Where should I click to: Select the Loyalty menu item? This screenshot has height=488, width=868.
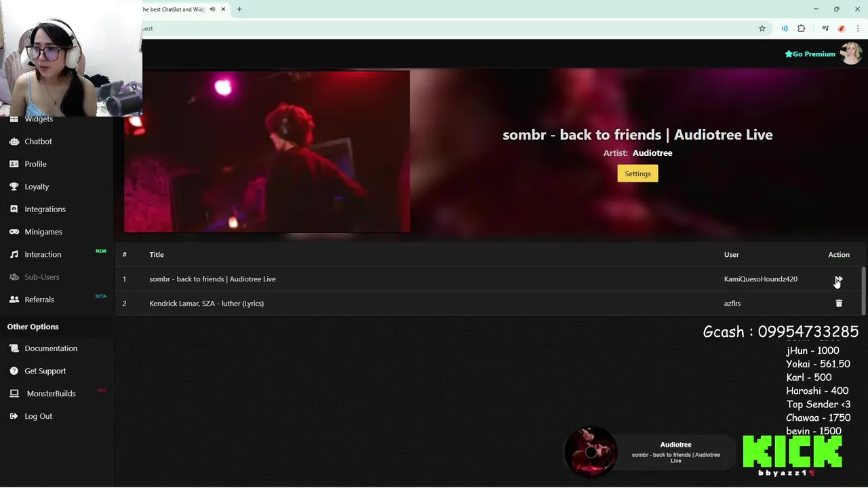pos(37,186)
